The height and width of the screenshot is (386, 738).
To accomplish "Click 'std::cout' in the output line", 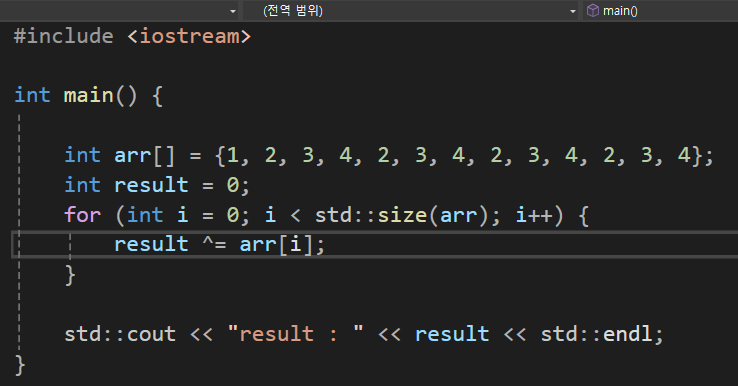I will (x=120, y=334).
